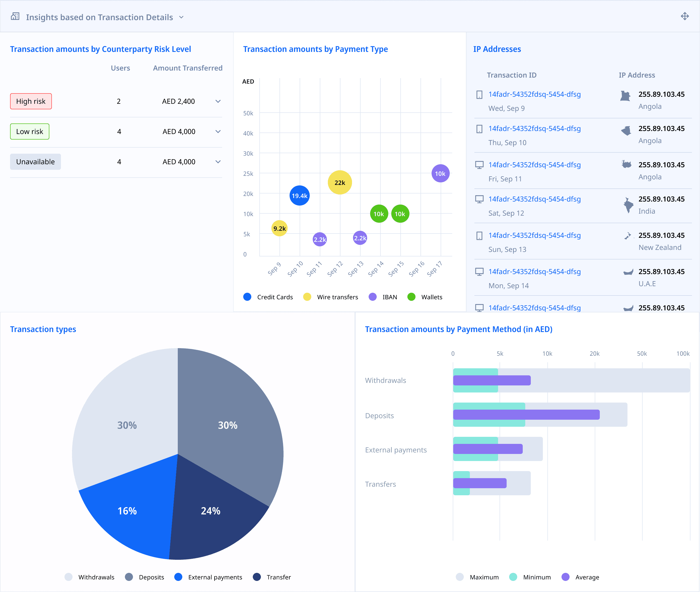700x592 pixels.
Task: Click the move/drag handle icon in header
Action: 685,16
